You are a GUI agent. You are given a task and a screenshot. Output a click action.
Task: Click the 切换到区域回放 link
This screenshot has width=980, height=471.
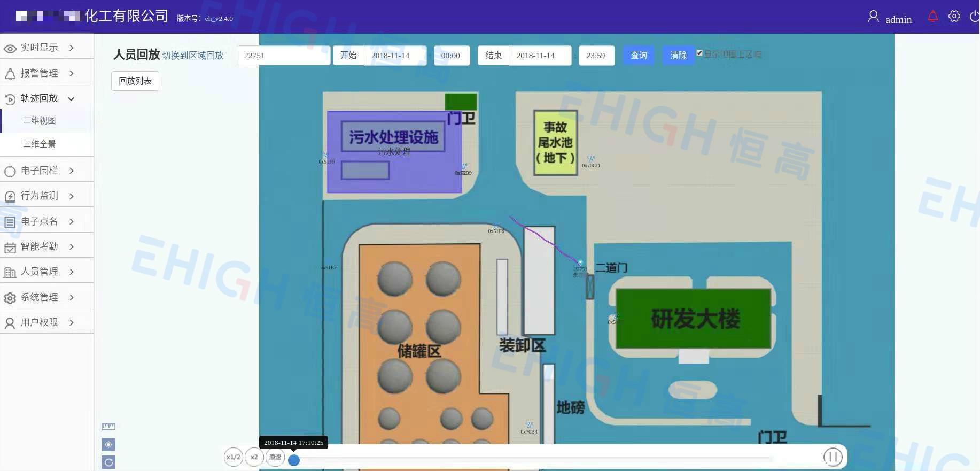(x=193, y=56)
